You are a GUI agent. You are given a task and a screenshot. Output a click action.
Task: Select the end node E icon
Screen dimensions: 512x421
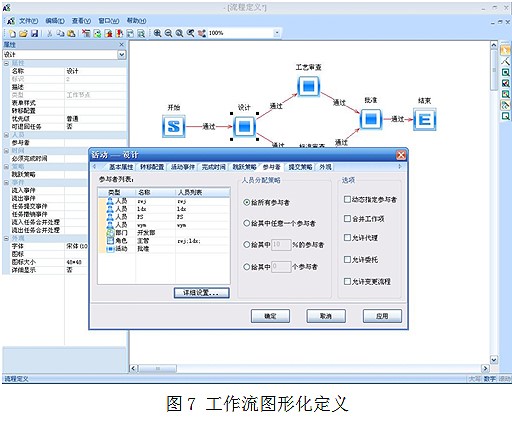coord(425,119)
